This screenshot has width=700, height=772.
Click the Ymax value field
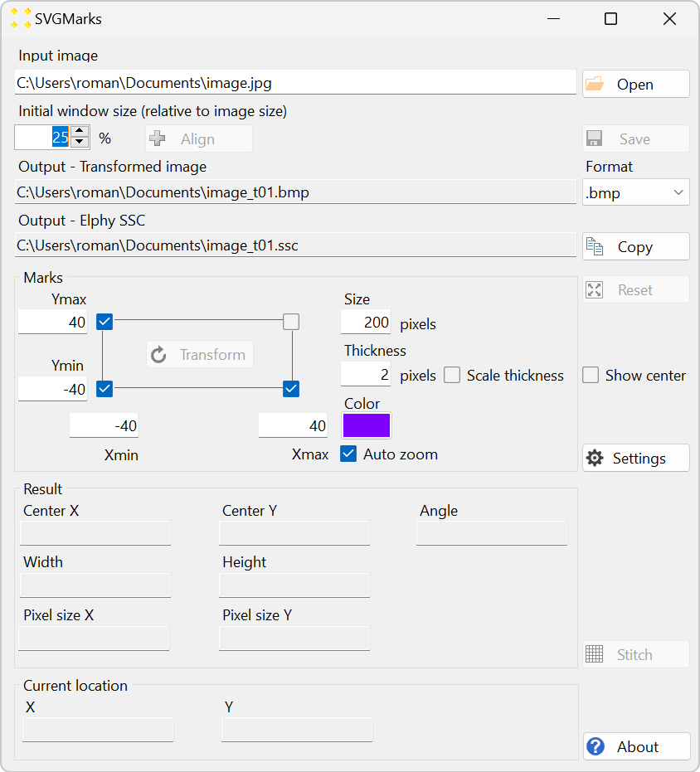53,322
